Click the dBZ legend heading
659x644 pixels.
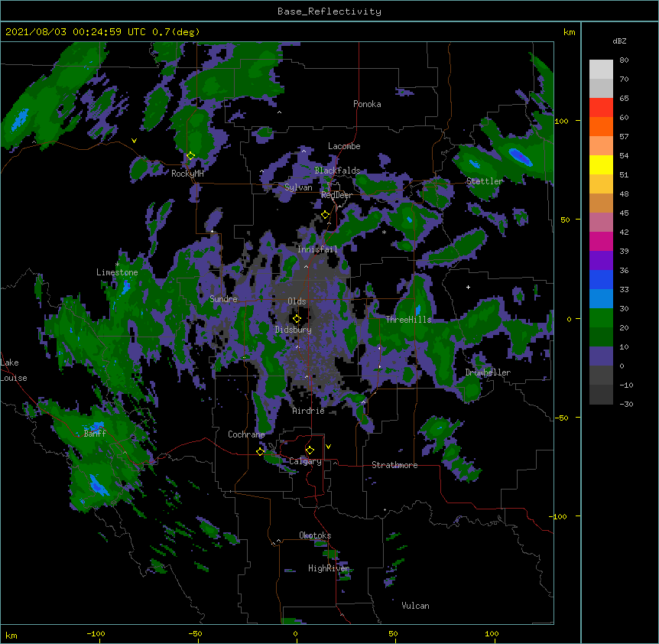(x=619, y=41)
